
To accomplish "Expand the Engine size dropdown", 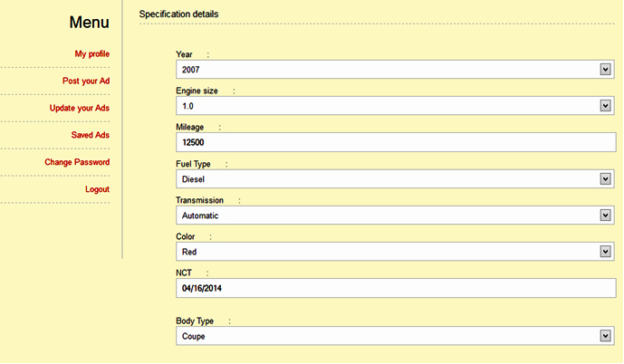I will tap(389, 106).
